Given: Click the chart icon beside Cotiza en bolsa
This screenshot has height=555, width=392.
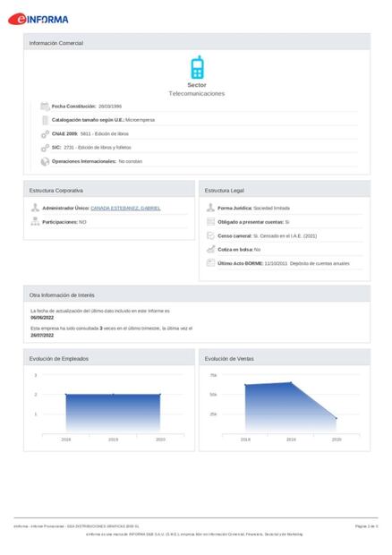Looking at the screenshot, I should coord(210,249).
